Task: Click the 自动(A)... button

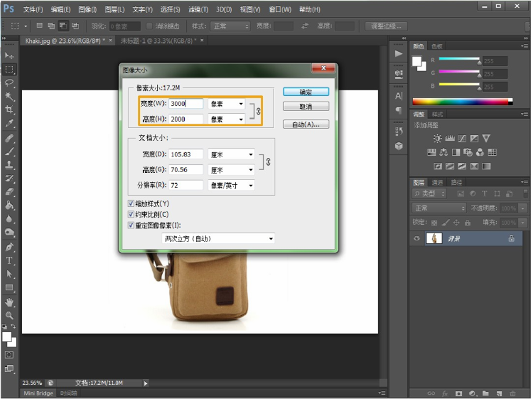Action: [x=306, y=124]
